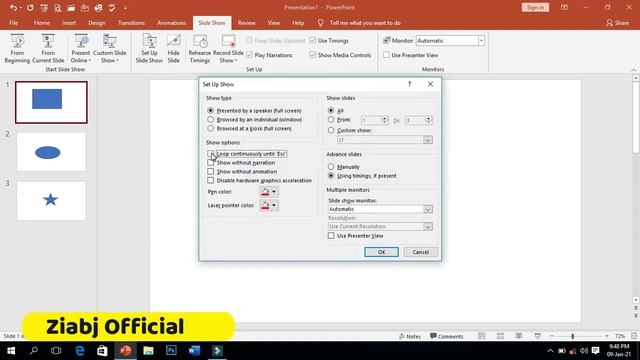Check Use Presenter View in dialog
Image resolution: width=640 pixels, height=360 pixels.
click(331, 236)
